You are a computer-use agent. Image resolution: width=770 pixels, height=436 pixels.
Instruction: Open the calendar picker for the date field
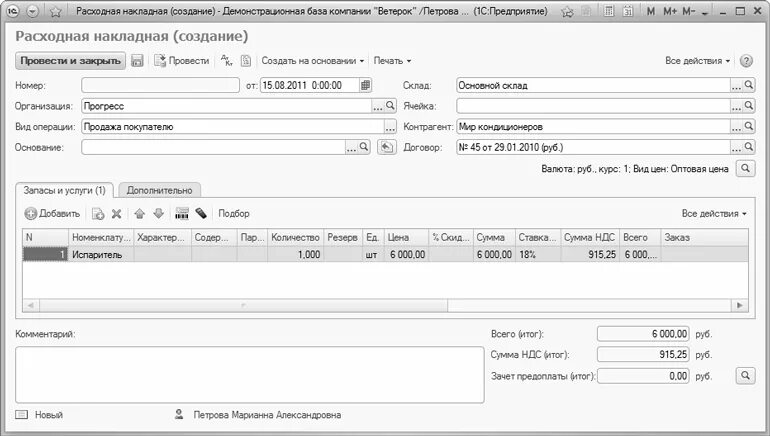365,85
